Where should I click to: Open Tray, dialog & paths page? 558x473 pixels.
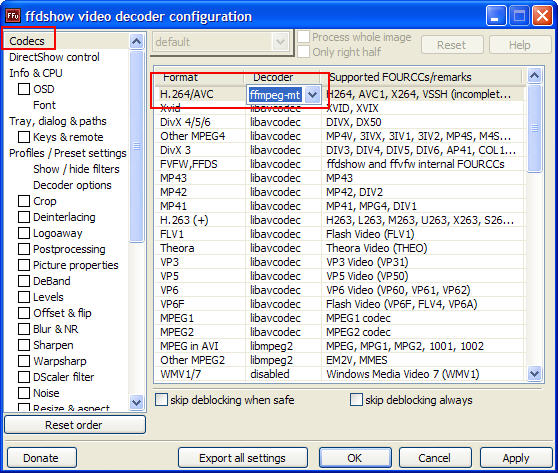[58, 121]
